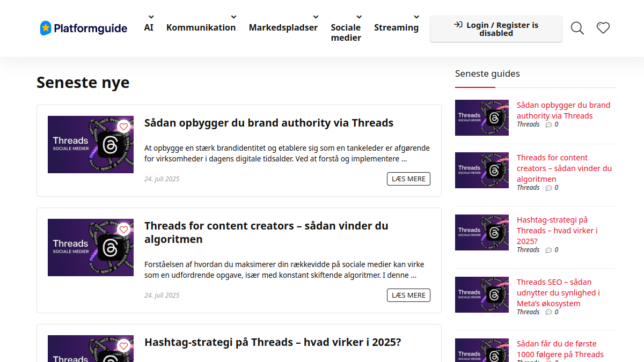Toggle heart on Threads for content creators article
Screen dimensions: 644x362
click(x=124, y=230)
